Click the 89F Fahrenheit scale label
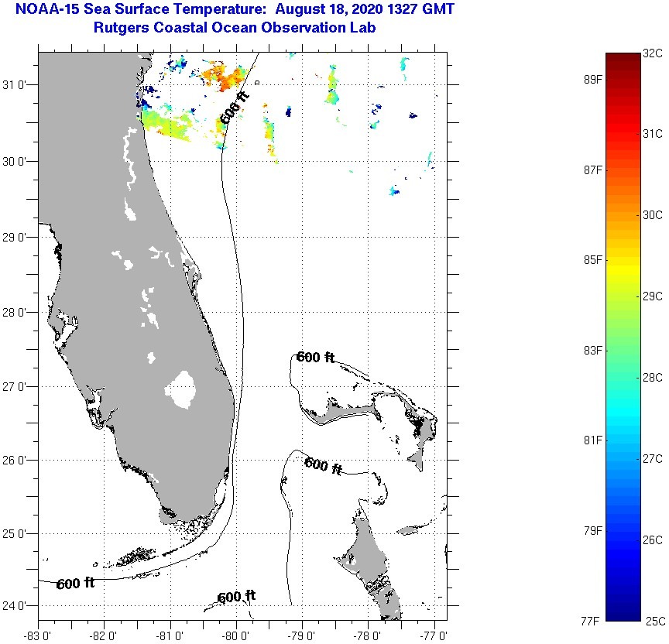Viewport: 669px width, 644px height. click(x=593, y=79)
